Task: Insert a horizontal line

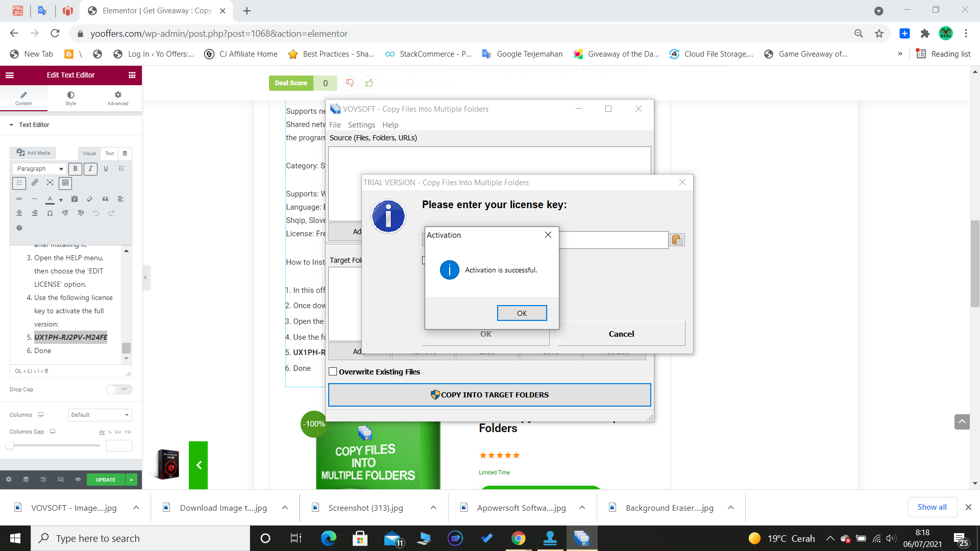Action: click(35, 199)
